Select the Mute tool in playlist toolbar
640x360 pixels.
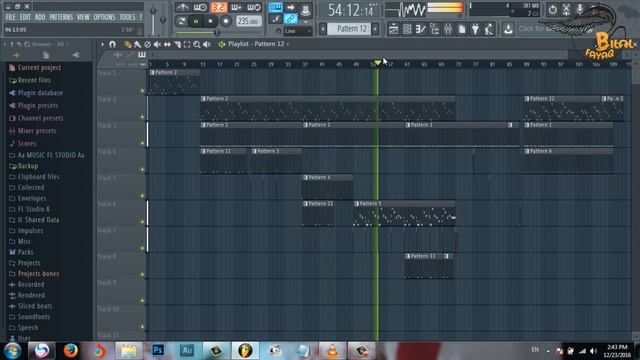[x=157, y=44]
